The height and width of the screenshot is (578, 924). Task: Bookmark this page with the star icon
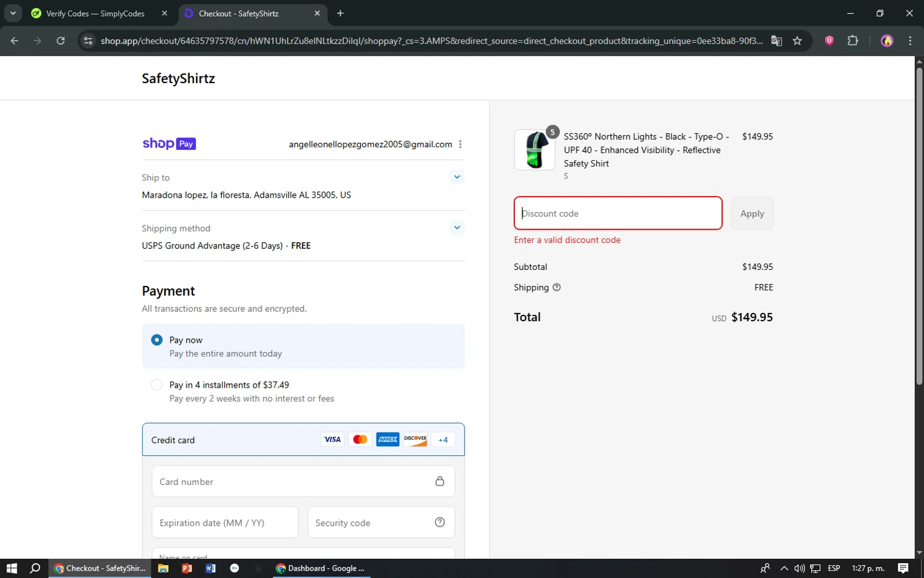pos(797,41)
